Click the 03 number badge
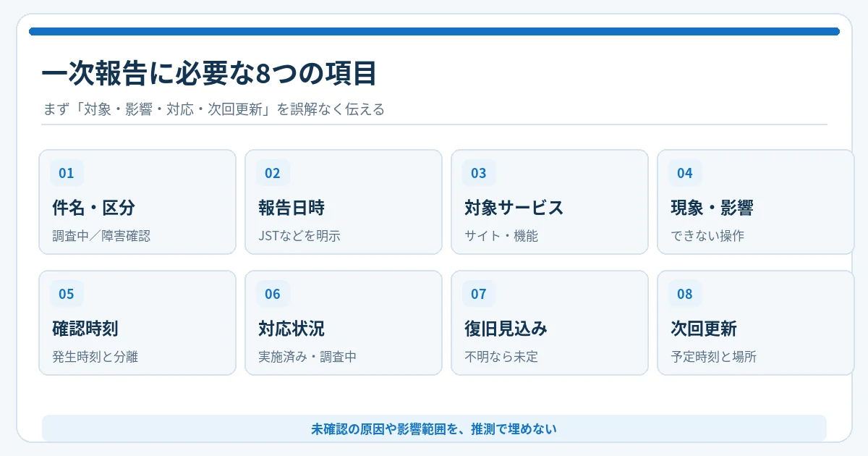 [x=479, y=173]
